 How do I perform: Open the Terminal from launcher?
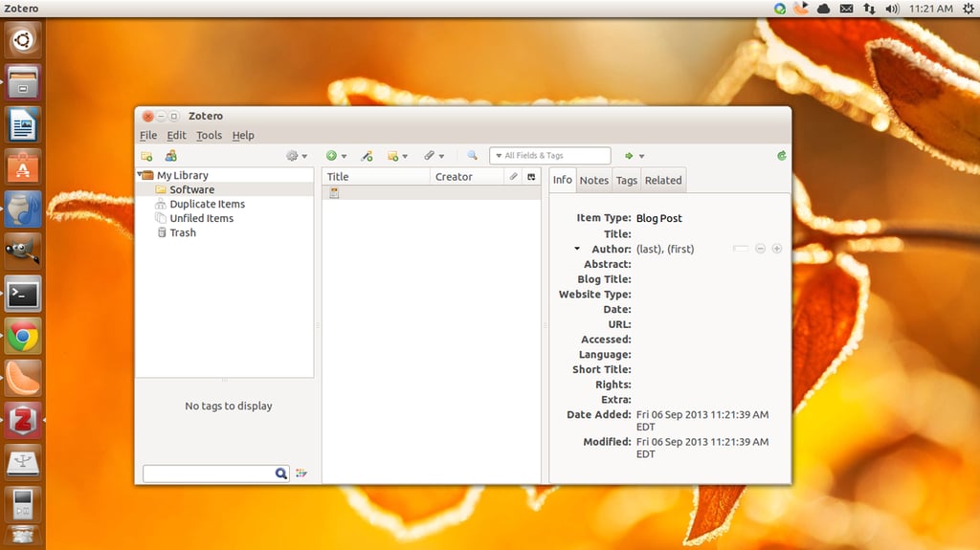(x=23, y=294)
